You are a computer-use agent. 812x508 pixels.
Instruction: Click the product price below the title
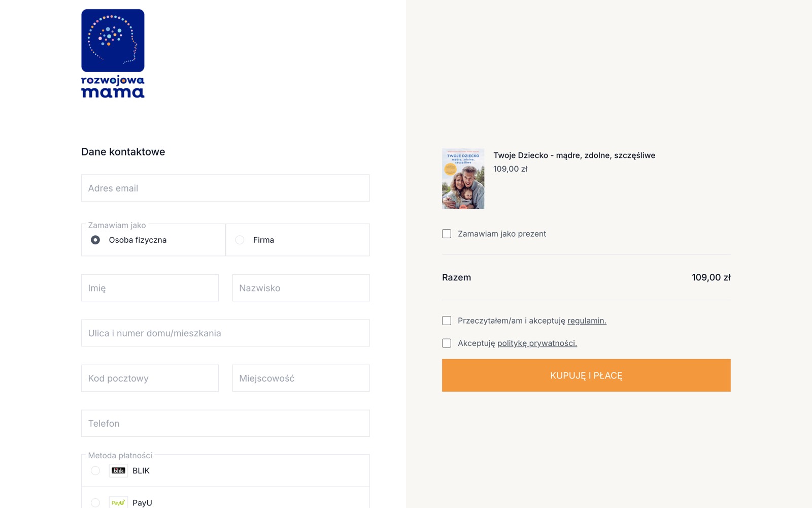click(x=511, y=169)
